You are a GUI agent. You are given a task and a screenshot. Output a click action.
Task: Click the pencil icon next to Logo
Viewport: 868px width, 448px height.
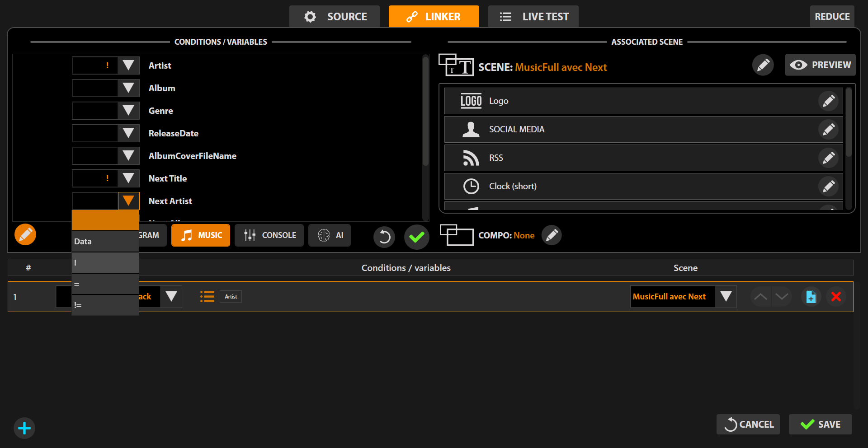[828, 101]
